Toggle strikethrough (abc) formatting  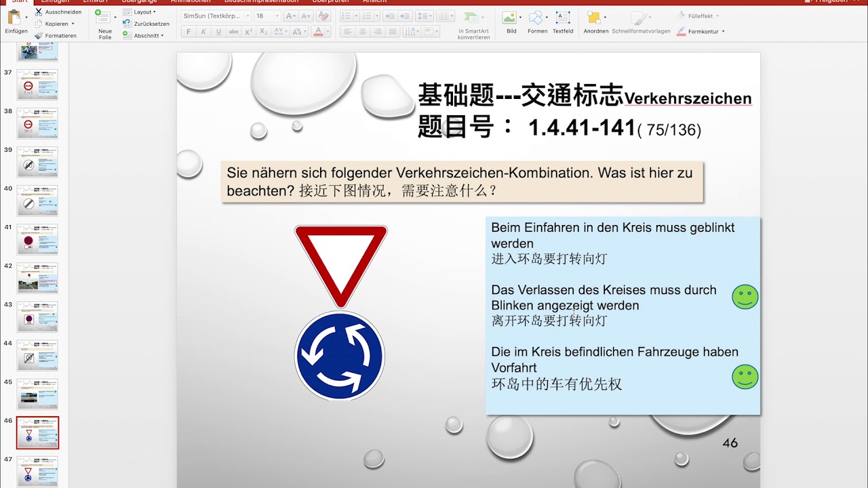pos(234,31)
